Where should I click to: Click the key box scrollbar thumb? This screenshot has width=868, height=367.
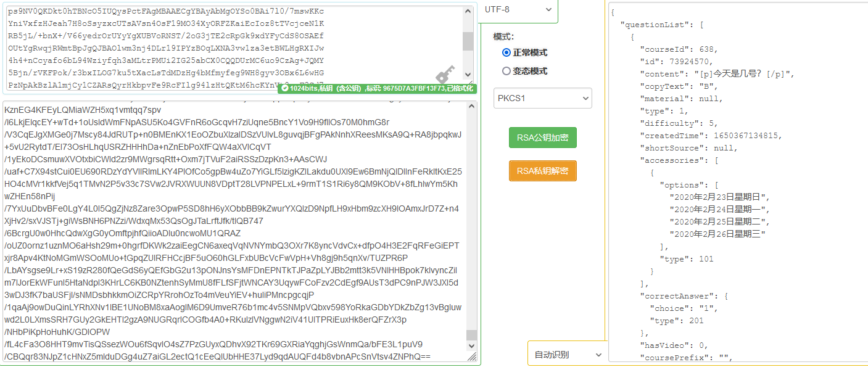(x=468, y=41)
